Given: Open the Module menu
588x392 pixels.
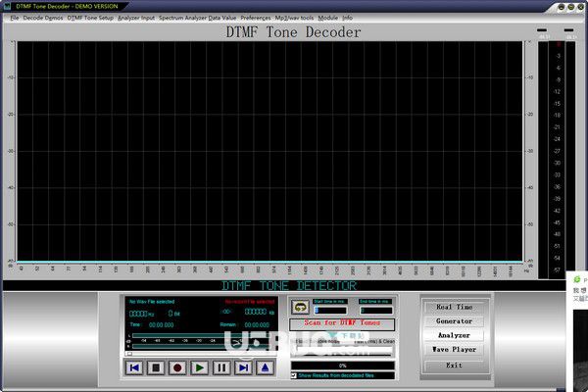Looking at the screenshot, I should pos(327,18).
